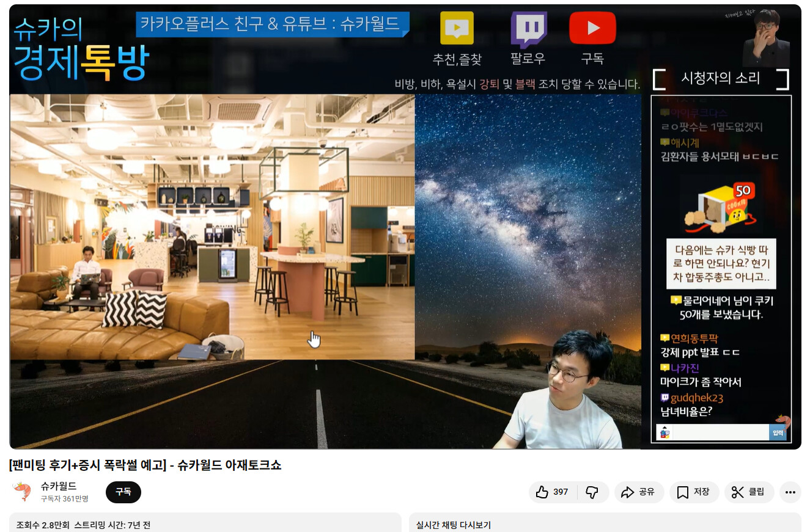Expand the description showing 조회수 2.8만회
Screen dimensions: 810x532
(205, 522)
